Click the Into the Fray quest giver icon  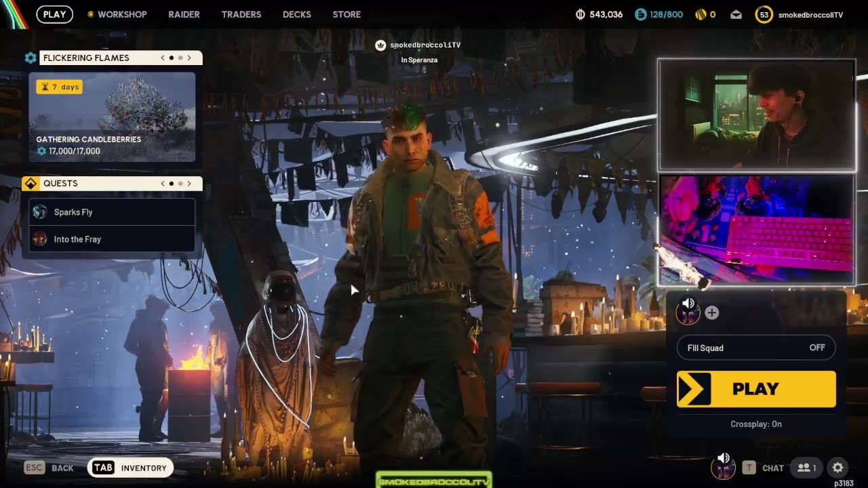click(x=40, y=239)
